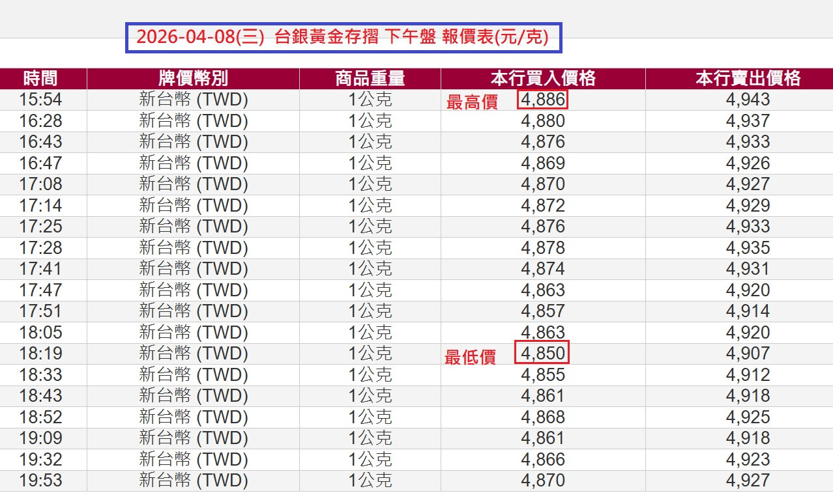The image size is (833, 504).
Task: Click buy price 4,874
Action: (543, 269)
